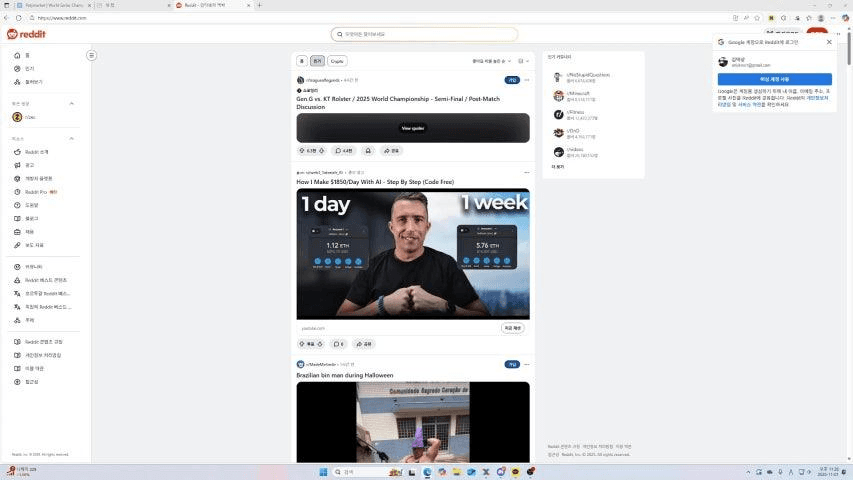Upvote the Gen G vs. KT Rolster post
The width and height of the screenshot is (853, 480).
click(301, 150)
